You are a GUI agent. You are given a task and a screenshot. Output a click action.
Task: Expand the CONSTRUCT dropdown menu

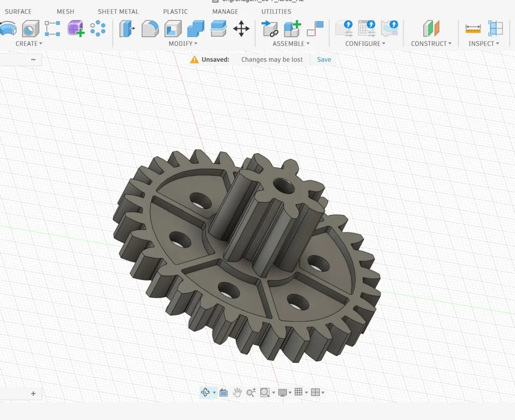click(x=431, y=43)
